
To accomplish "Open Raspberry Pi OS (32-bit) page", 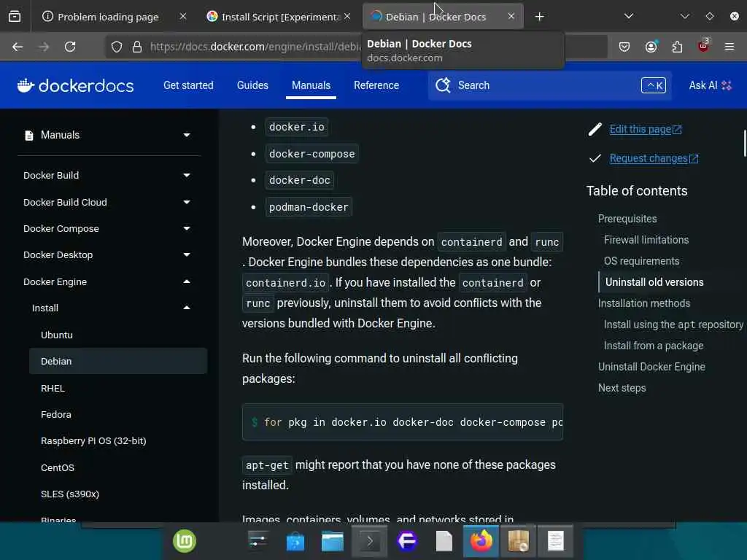I will click(x=93, y=441).
